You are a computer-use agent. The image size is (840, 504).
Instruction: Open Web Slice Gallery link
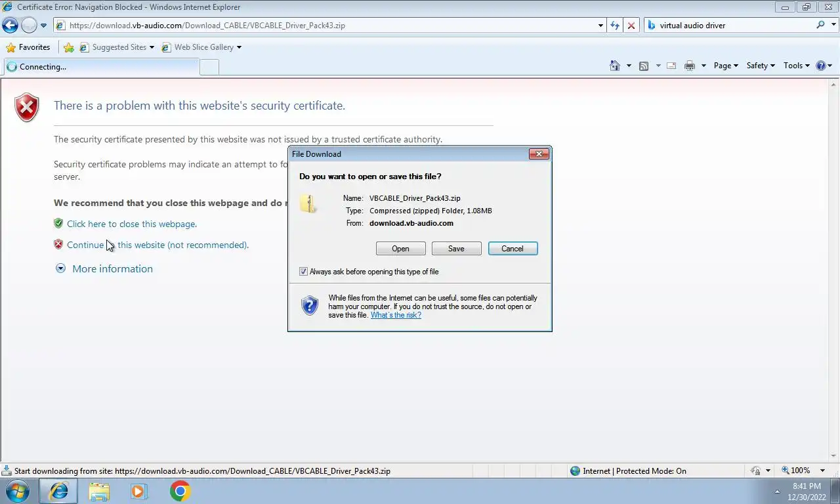tap(201, 47)
